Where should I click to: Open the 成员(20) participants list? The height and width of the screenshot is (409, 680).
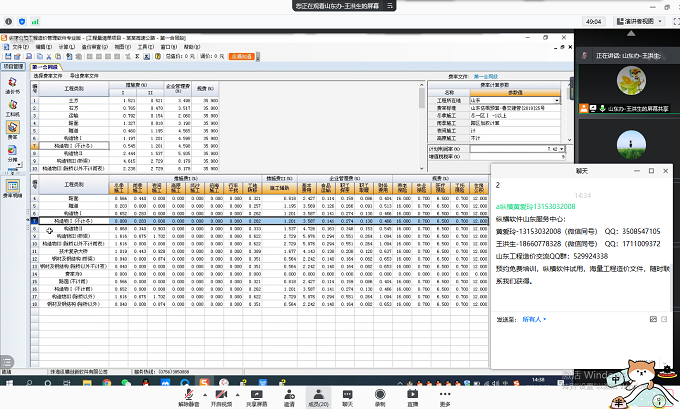point(318,397)
